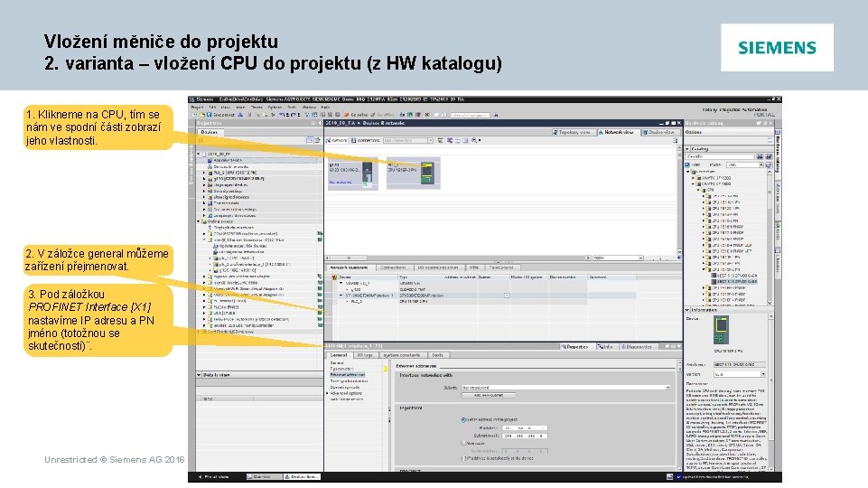The height and width of the screenshot is (488, 868).
Task: Collapse the Information section header
Action: [x=687, y=310]
